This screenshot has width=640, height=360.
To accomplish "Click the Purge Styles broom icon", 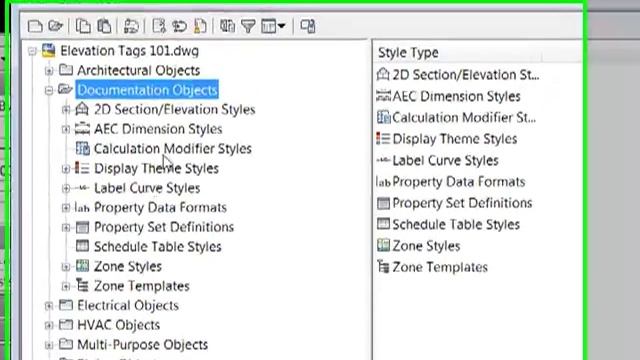I will [200, 27].
